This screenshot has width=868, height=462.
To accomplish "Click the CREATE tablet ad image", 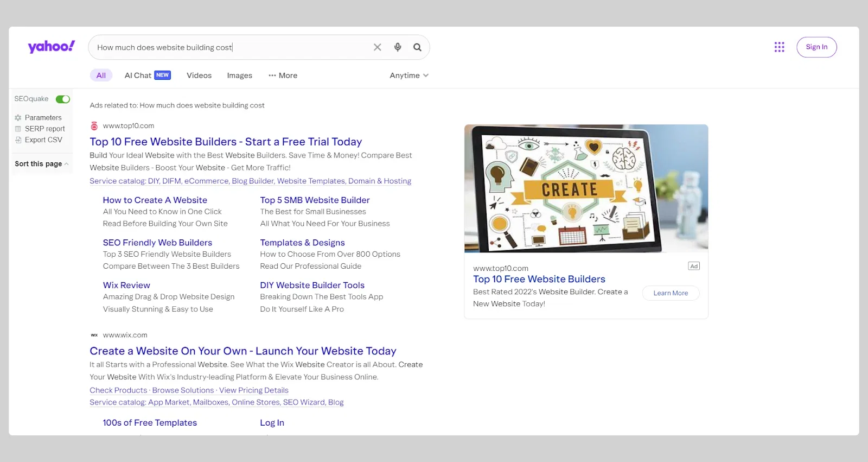I will coord(586,188).
